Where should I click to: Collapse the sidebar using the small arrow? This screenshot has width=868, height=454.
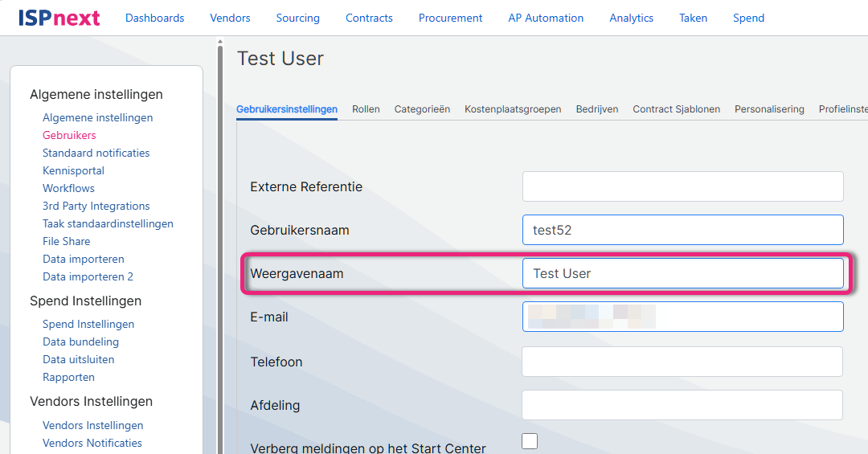tap(220, 43)
